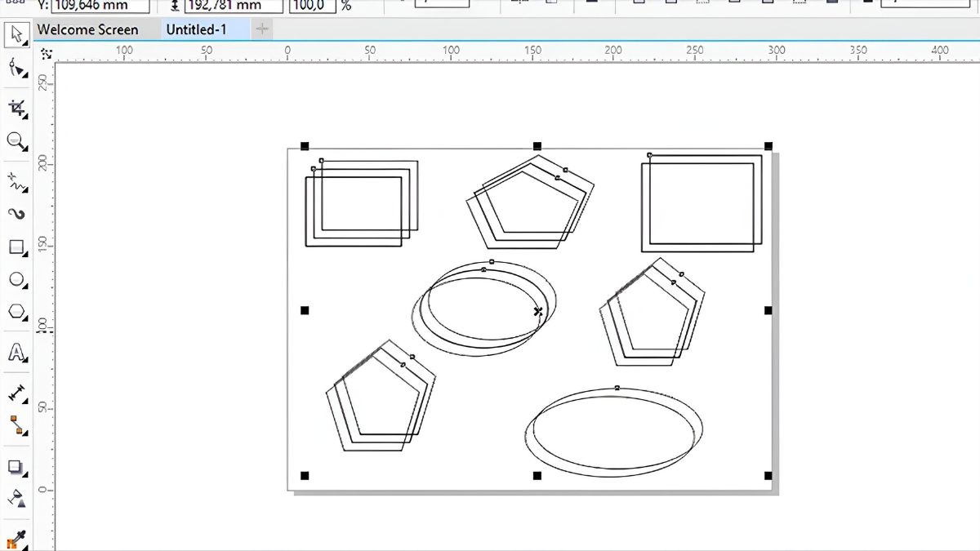Click the Y position input field
The image size is (980, 551).
coord(100,6)
